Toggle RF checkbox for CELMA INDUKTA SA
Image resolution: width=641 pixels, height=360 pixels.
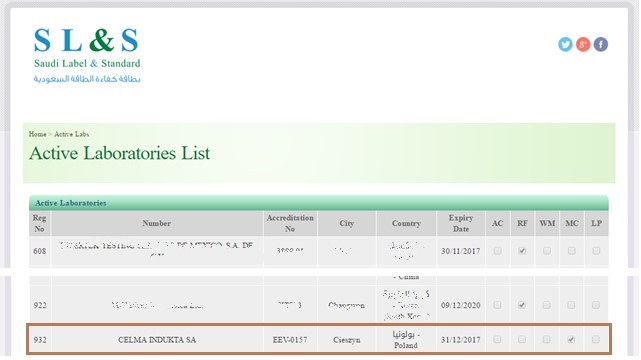point(522,339)
